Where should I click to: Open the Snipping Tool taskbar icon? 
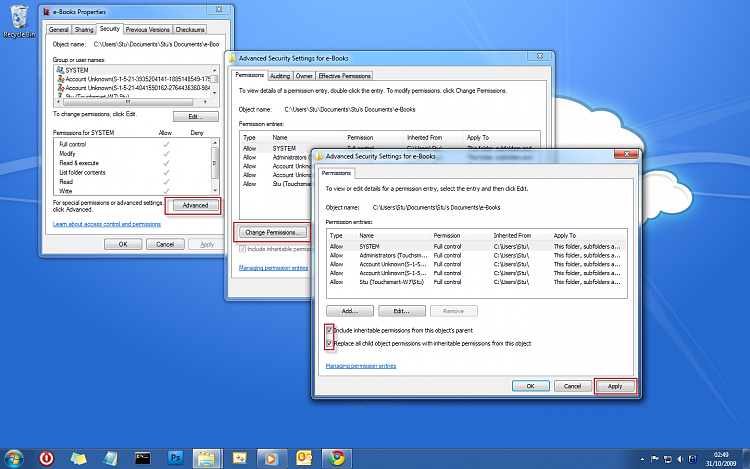[239, 458]
